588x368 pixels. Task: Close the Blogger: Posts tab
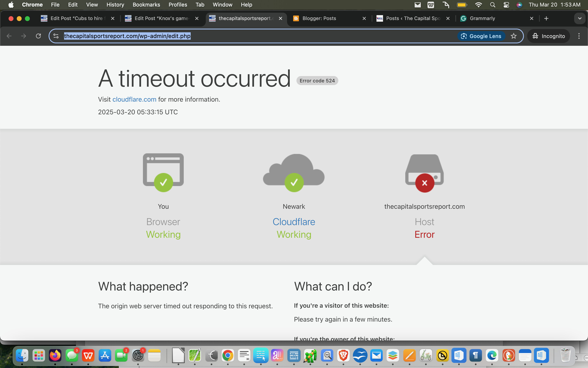[x=364, y=18]
